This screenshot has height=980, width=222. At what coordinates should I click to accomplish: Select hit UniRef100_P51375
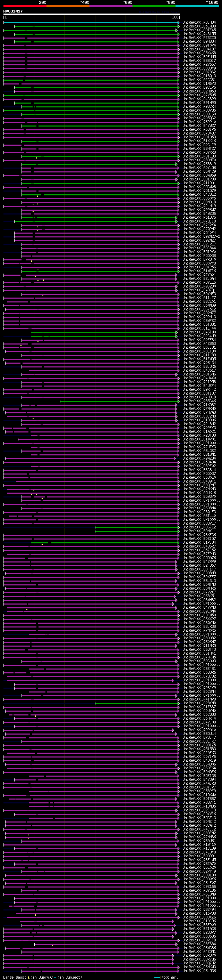click(199, 218)
